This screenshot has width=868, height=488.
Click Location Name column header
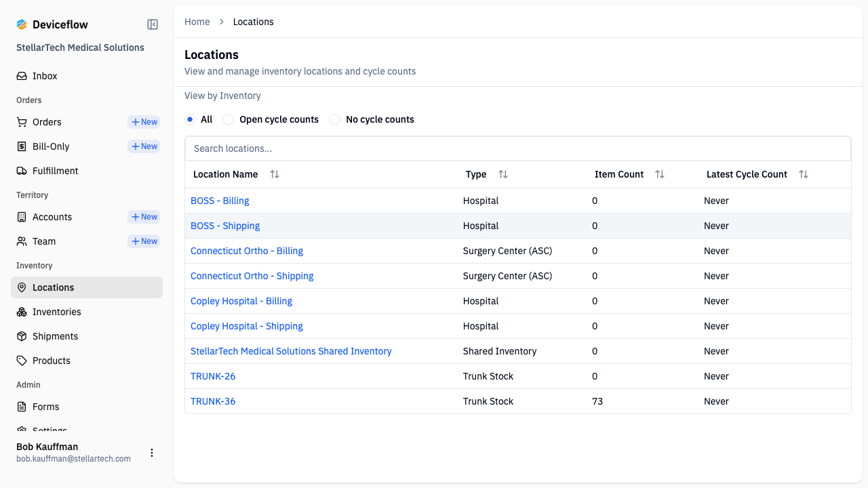pyautogui.click(x=226, y=174)
